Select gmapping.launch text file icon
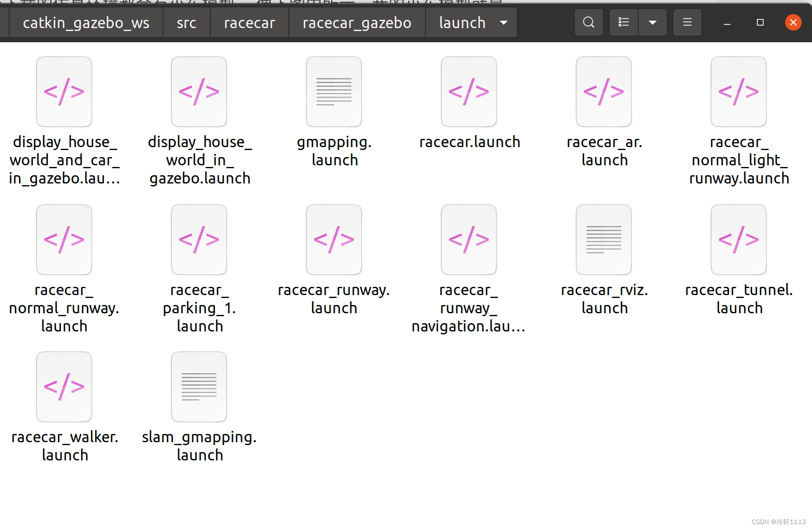The image size is (812, 529). (x=334, y=92)
